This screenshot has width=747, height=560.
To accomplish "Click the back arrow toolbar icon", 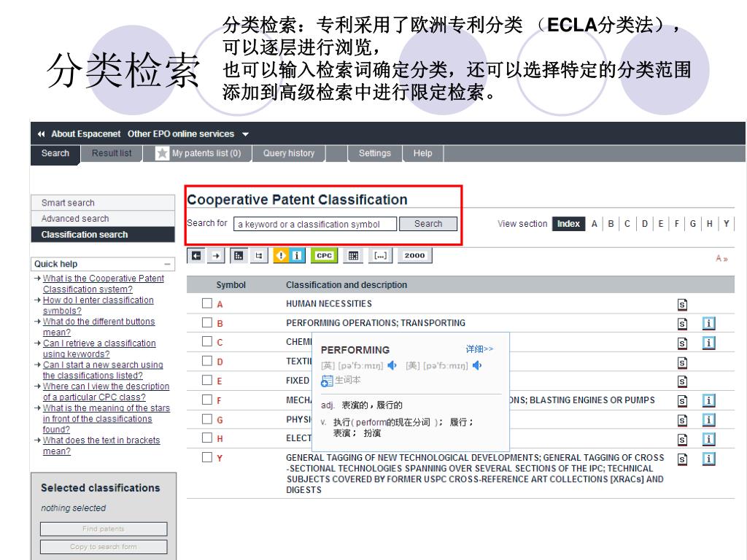I will 196,256.
